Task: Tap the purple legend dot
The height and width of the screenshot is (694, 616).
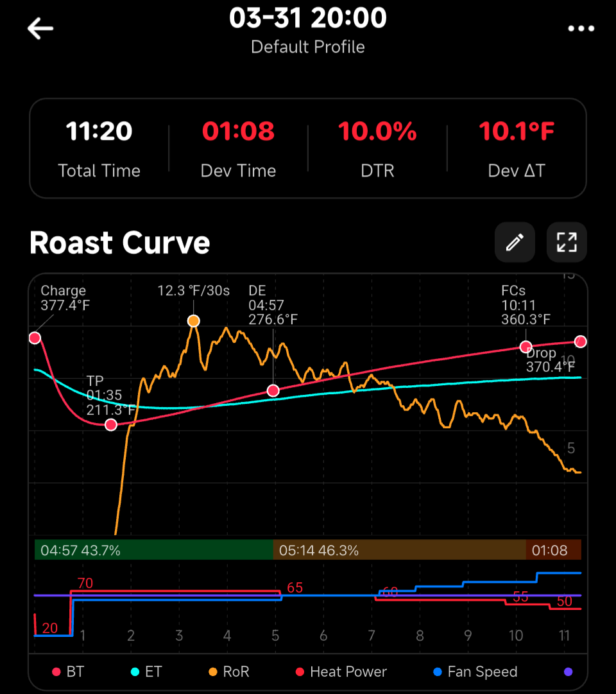Action: [567, 672]
